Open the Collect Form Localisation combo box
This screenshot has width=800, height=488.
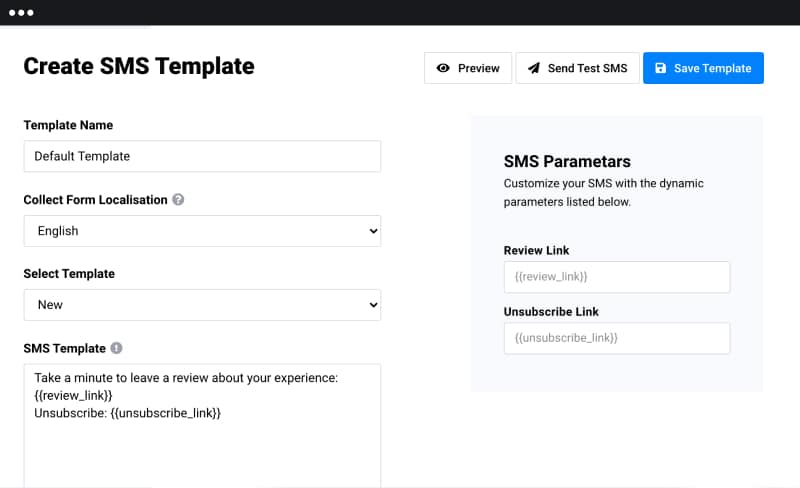click(202, 231)
